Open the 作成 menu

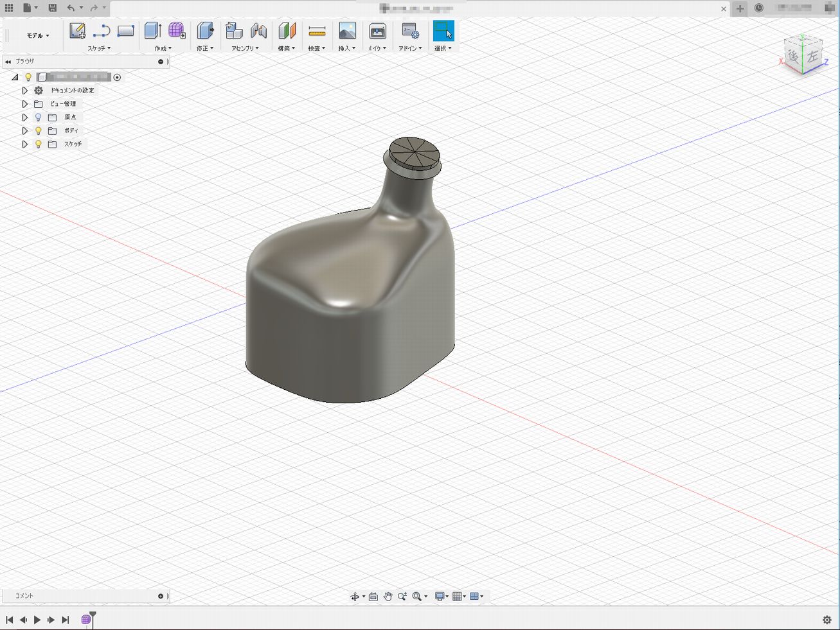pos(163,48)
